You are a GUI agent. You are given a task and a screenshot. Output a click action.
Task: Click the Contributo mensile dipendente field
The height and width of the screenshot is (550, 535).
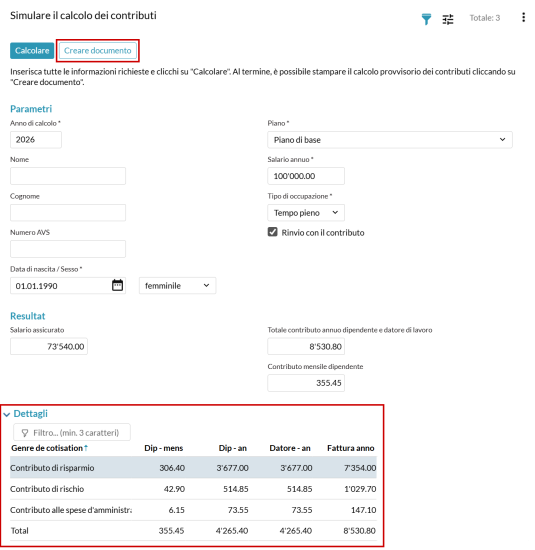pos(306,383)
